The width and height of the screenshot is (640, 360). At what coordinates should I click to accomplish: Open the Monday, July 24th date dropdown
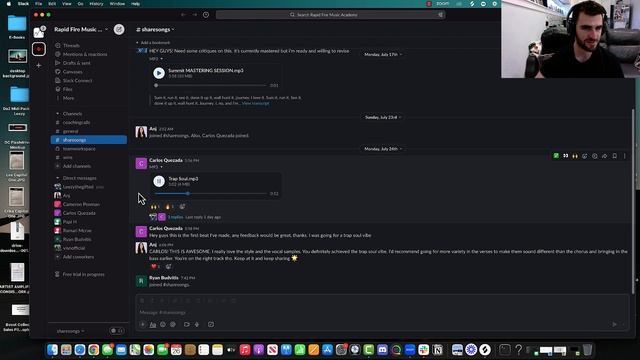pos(382,149)
